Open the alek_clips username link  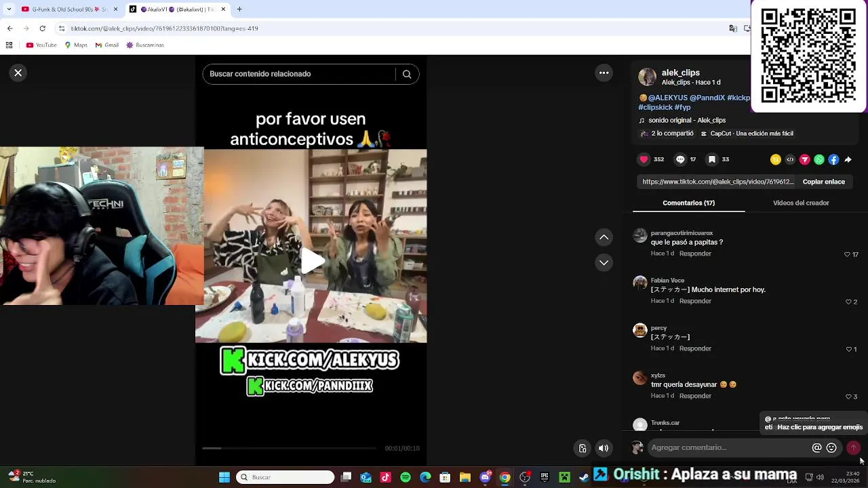(680, 73)
